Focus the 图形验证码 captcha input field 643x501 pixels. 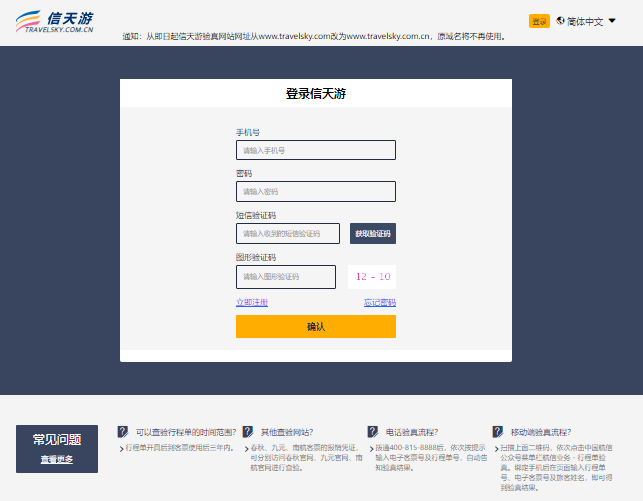click(286, 277)
